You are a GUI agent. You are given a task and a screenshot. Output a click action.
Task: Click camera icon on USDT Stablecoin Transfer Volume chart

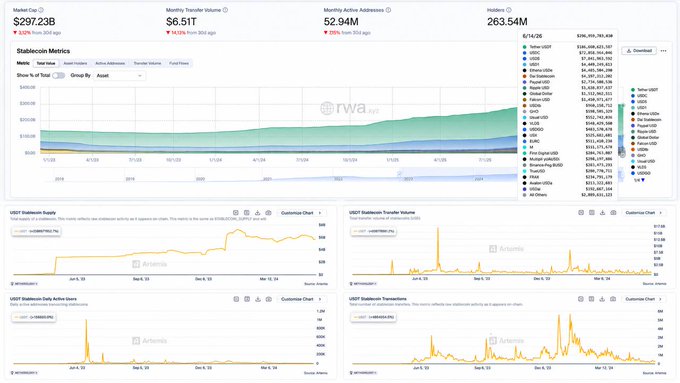tap(613, 213)
